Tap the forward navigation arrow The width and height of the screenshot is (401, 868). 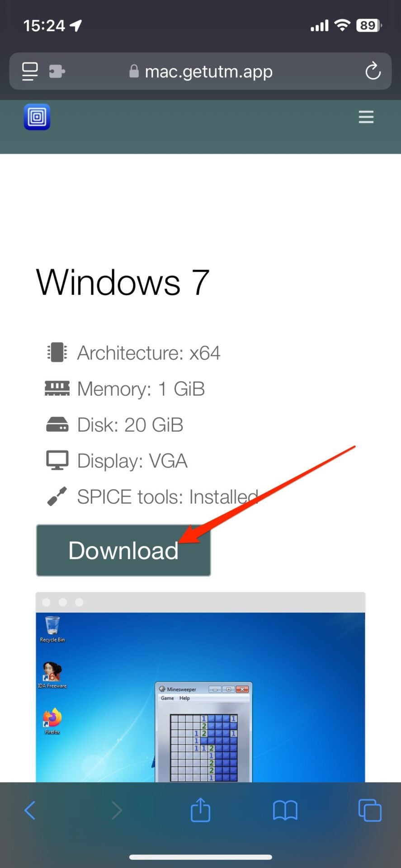coord(116,810)
